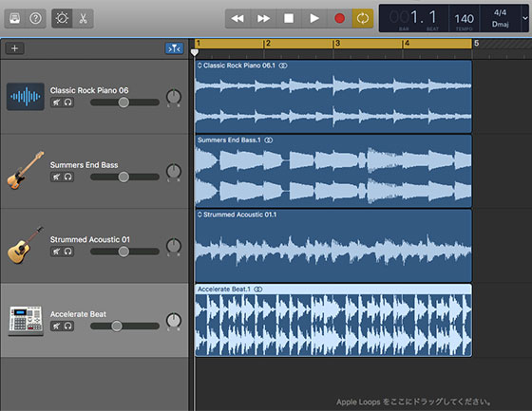The image size is (532, 411).
Task: Select the Accelerate Beat drum machine icon
Action: pos(26,321)
